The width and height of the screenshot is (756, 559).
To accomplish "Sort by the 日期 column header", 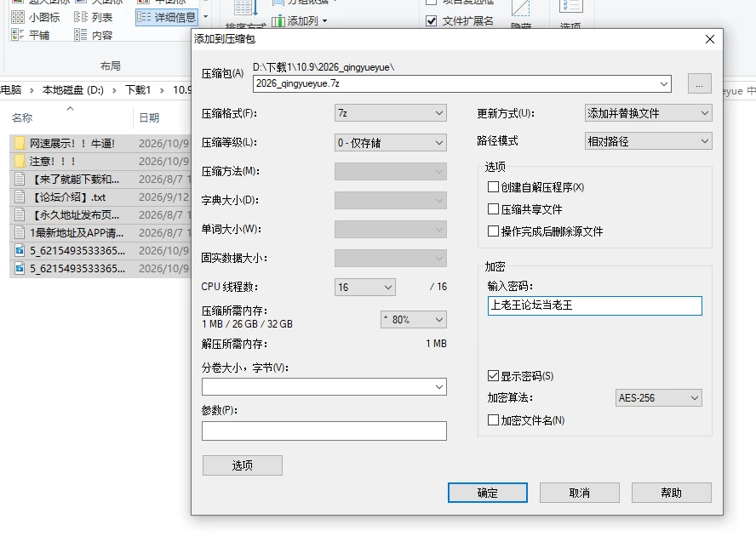I will click(x=149, y=117).
